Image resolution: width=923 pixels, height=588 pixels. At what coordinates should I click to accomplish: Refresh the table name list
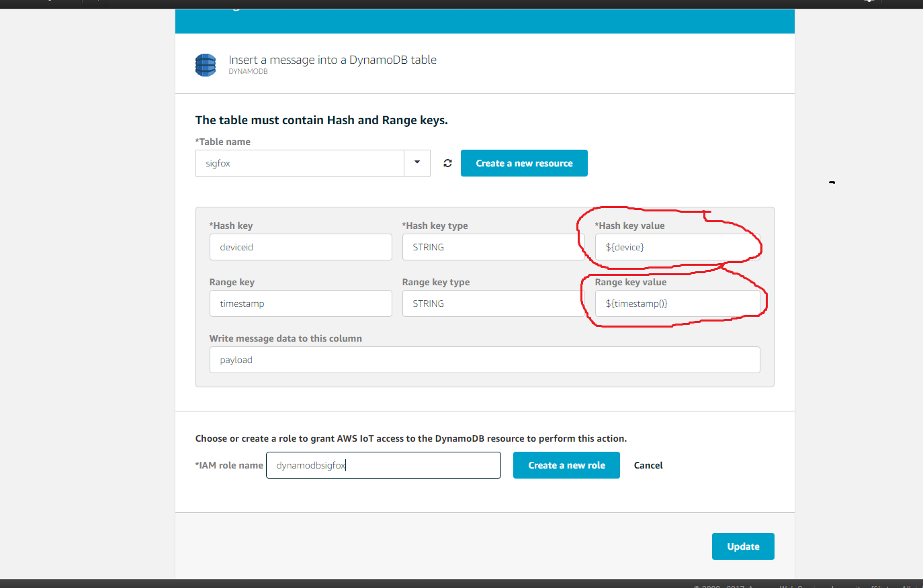[447, 163]
